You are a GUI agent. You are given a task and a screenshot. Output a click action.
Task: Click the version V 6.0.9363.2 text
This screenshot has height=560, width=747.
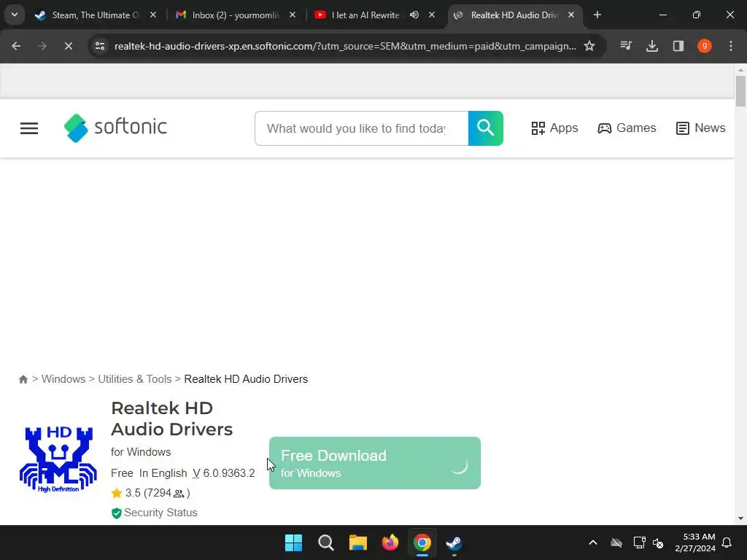(x=224, y=473)
